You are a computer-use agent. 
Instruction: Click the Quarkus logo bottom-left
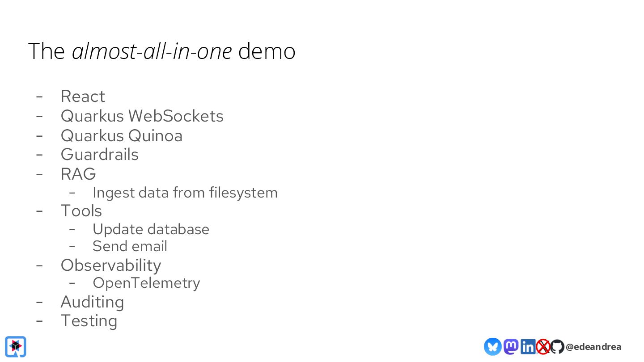(x=16, y=346)
